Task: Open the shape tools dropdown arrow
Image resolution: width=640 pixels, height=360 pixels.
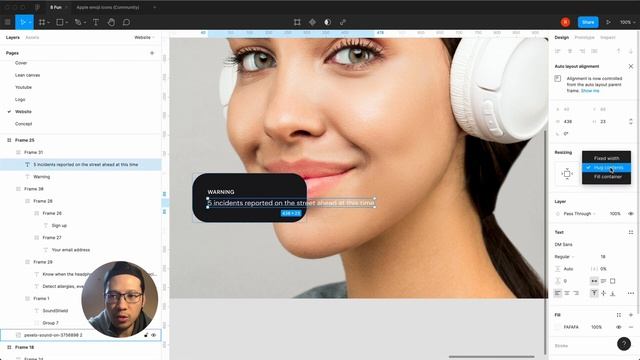Action: 67,22
